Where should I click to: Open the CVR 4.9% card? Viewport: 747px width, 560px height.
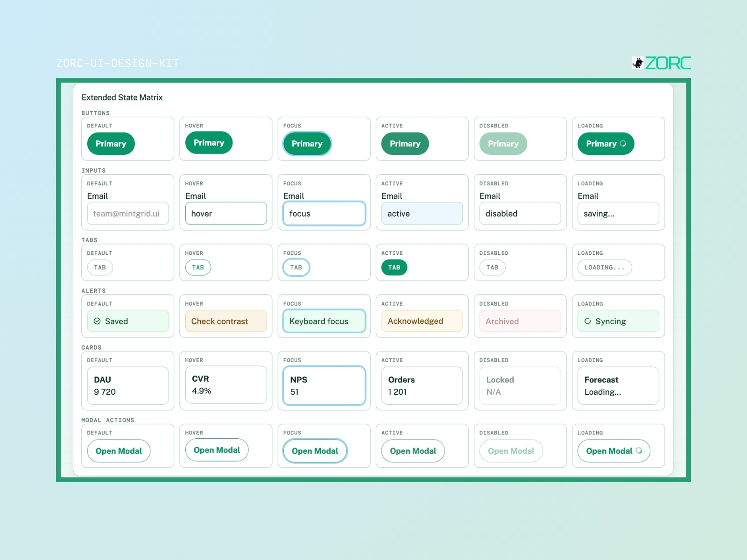click(x=226, y=385)
